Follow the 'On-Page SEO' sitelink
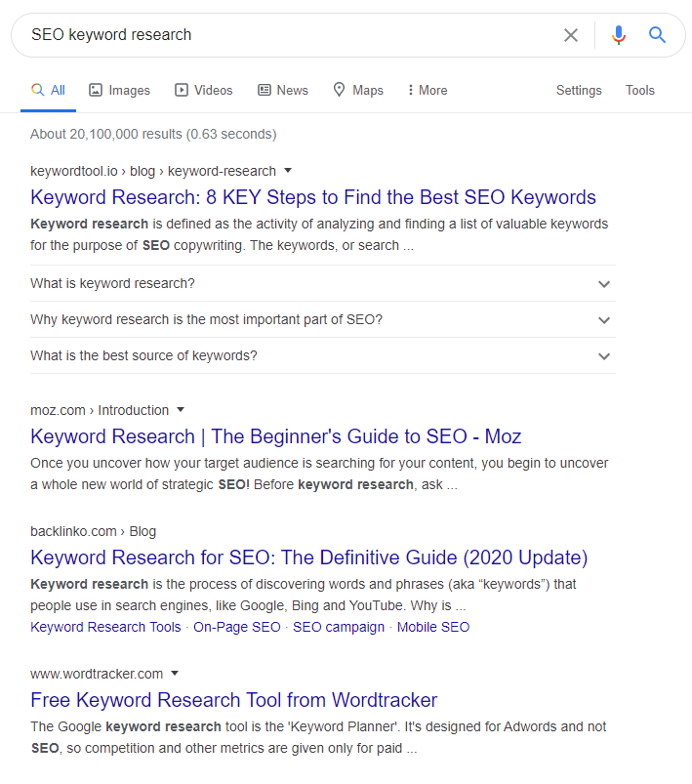 pos(237,627)
